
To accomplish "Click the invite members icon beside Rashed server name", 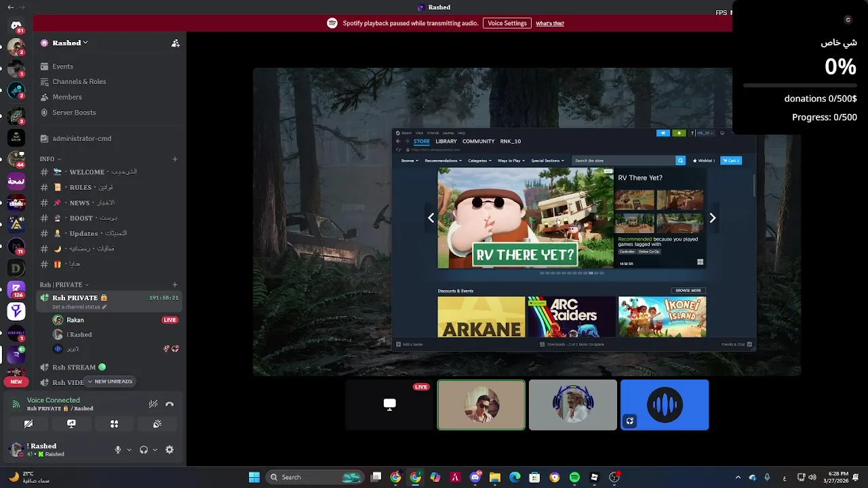I will (x=175, y=43).
